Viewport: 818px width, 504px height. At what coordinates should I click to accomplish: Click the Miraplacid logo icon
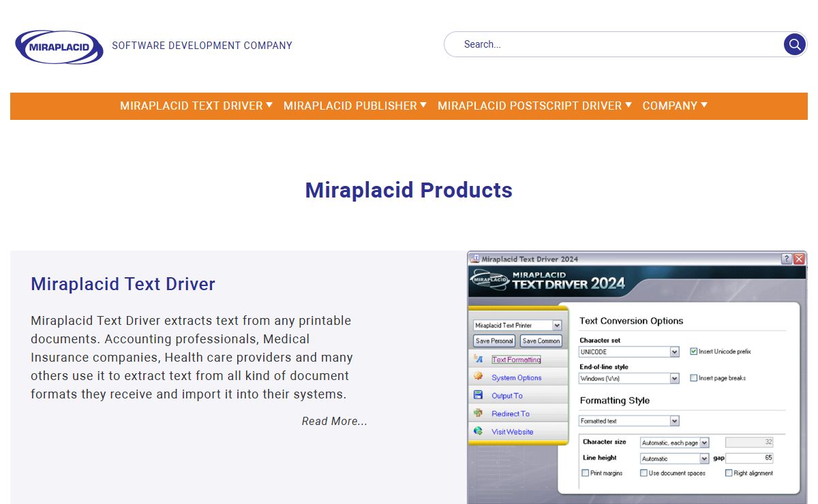tap(59, 47)
